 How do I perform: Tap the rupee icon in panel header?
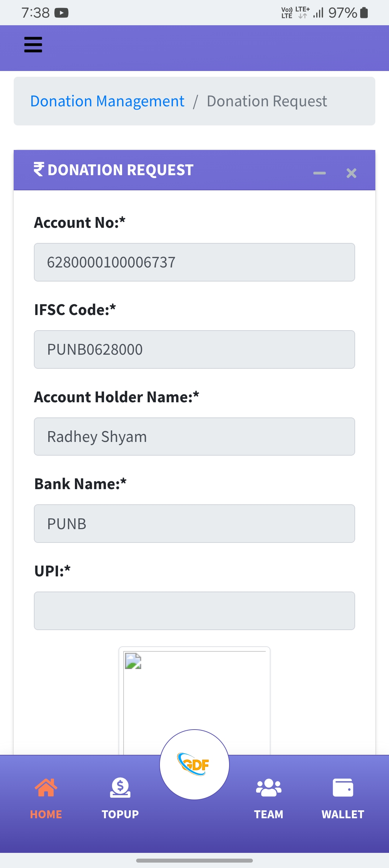[x=39, y=169]
